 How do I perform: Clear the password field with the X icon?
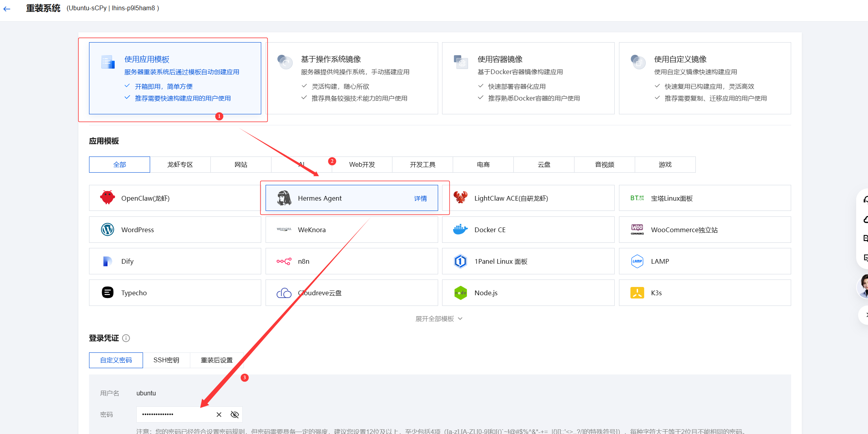(x=219, y=414)
